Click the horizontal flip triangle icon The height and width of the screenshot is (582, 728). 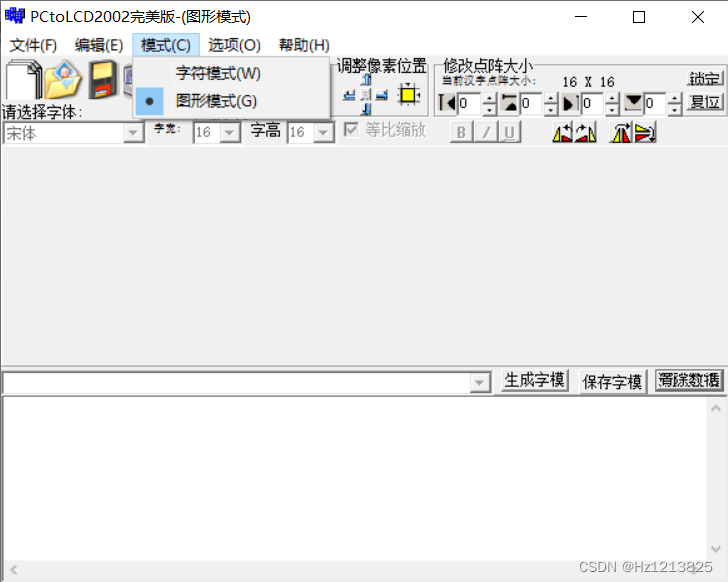coord(621,133)
